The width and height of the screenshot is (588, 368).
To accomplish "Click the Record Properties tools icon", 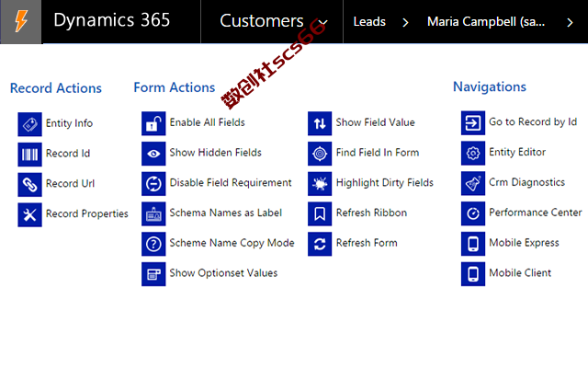I will tap(29, 214).
